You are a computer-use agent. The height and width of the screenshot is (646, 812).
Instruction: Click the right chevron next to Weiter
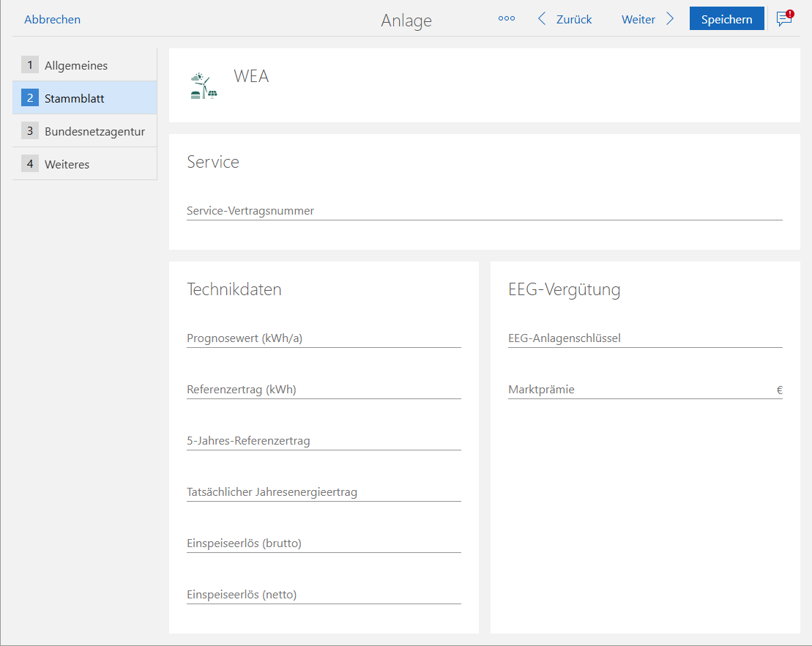click(670, 19)
